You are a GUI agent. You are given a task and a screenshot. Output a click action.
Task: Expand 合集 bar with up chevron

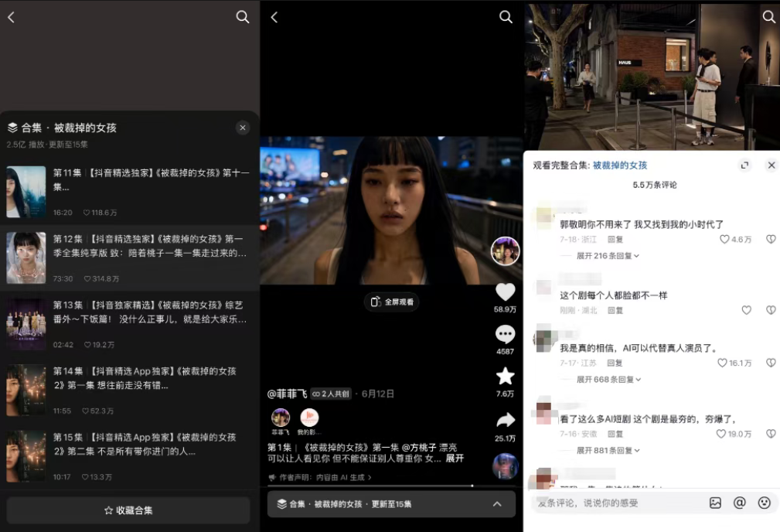497,504
